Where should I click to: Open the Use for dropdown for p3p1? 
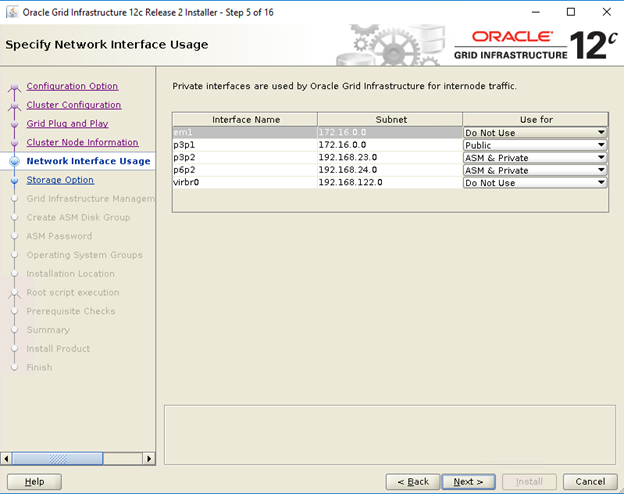535,145
